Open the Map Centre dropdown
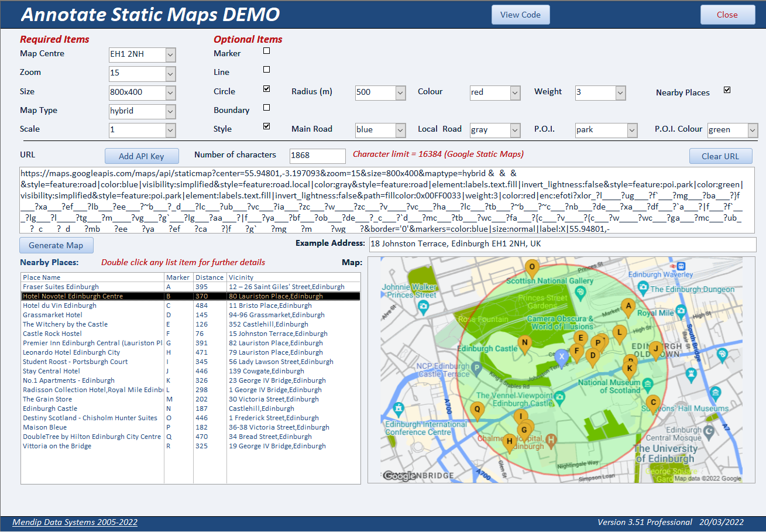 coord(170,55)
